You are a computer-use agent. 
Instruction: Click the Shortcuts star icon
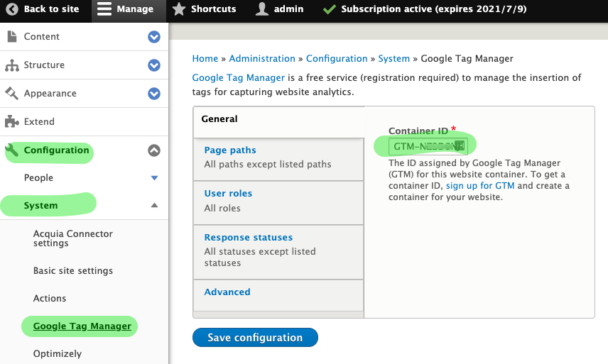(x=179, y=9)
